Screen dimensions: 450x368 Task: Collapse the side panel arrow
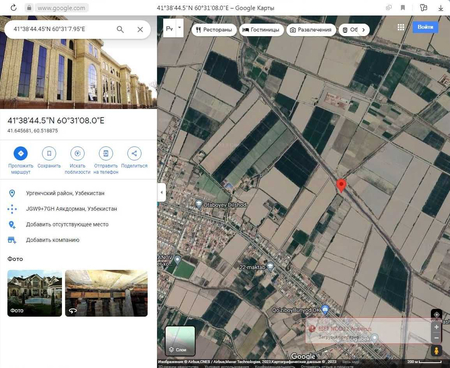(x=162, y=192)
